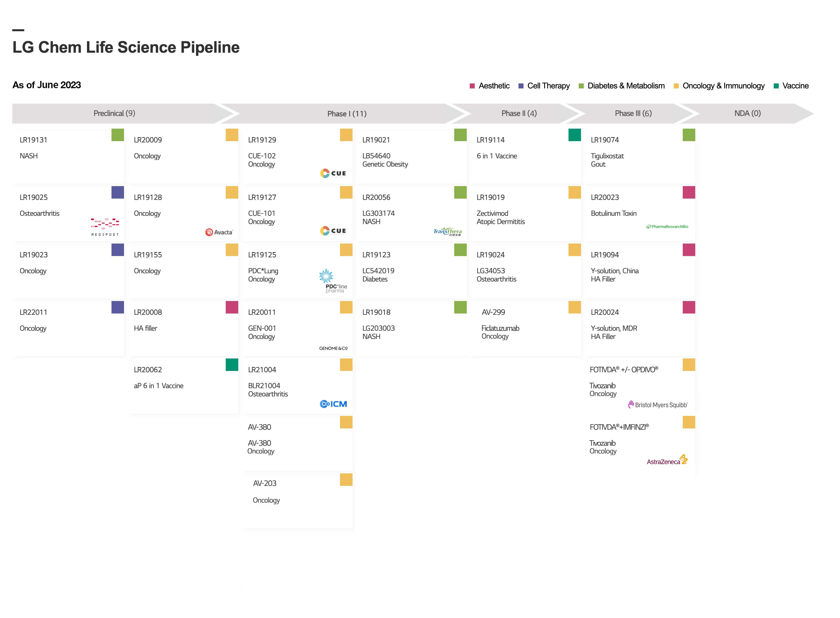Click the green category square on the LR19131 card

click(117, 135)
